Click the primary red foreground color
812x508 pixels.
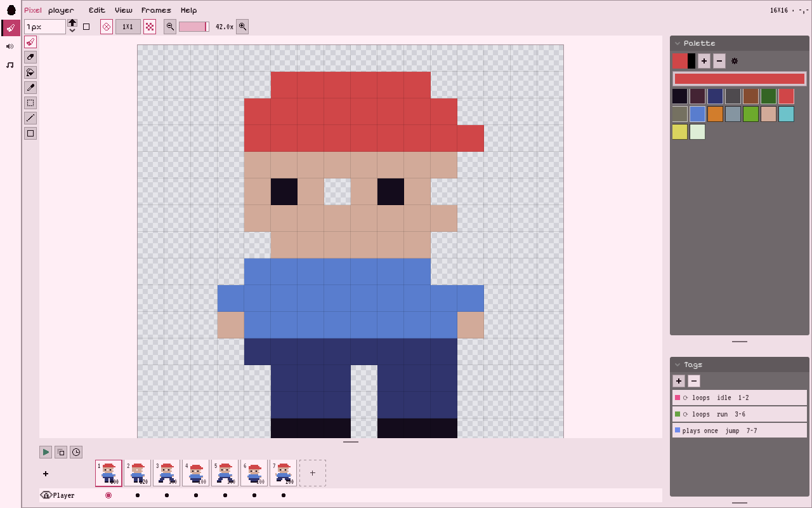pyautogui.click(x=680, y=61)
